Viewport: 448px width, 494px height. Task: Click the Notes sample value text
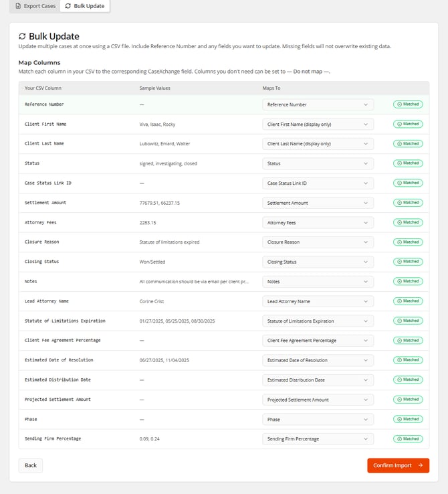pos(193,282)
